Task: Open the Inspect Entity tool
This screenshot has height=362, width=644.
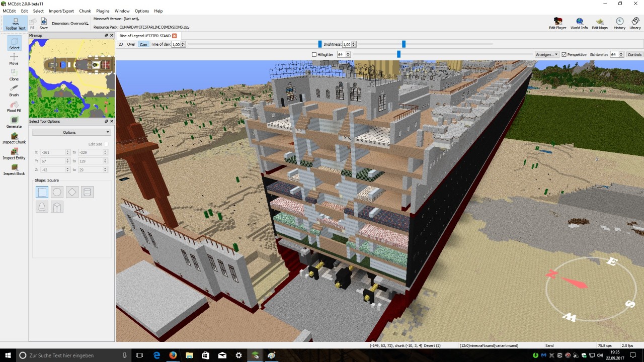Action: coord(14,154)
